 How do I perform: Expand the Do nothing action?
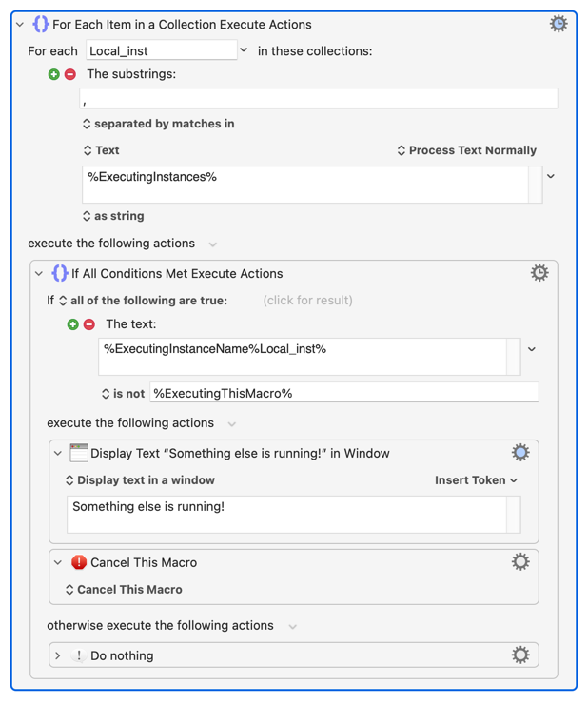point(58,655)
